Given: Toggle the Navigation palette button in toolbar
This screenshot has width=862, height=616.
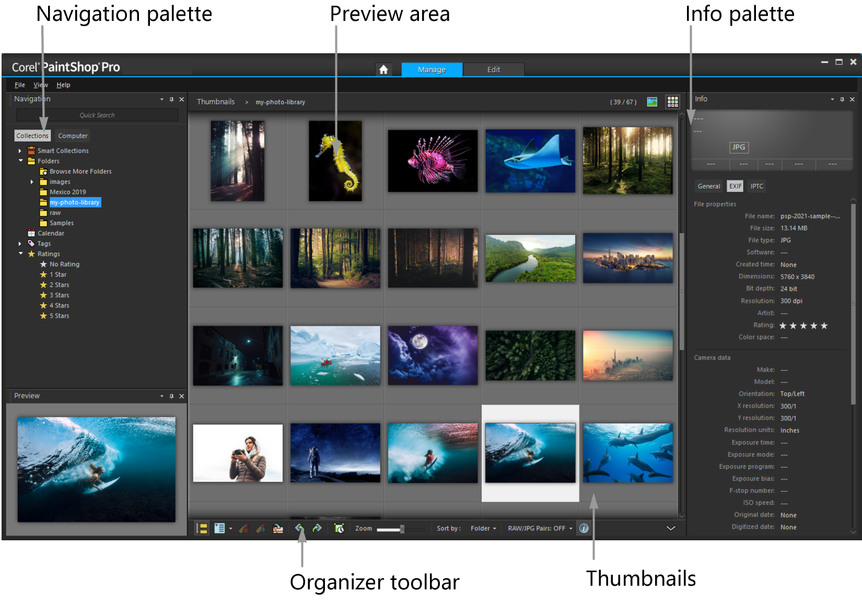Looking at the screenshot, I should point(202,528).
